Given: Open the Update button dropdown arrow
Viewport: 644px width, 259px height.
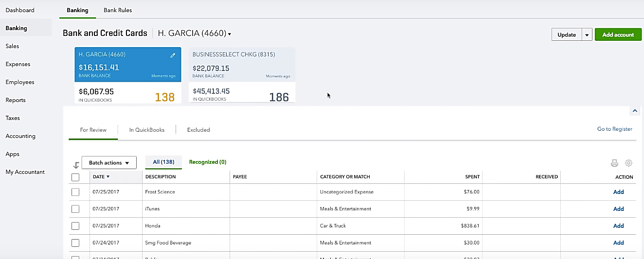Looking at the screenshot, I should [587, 35].
